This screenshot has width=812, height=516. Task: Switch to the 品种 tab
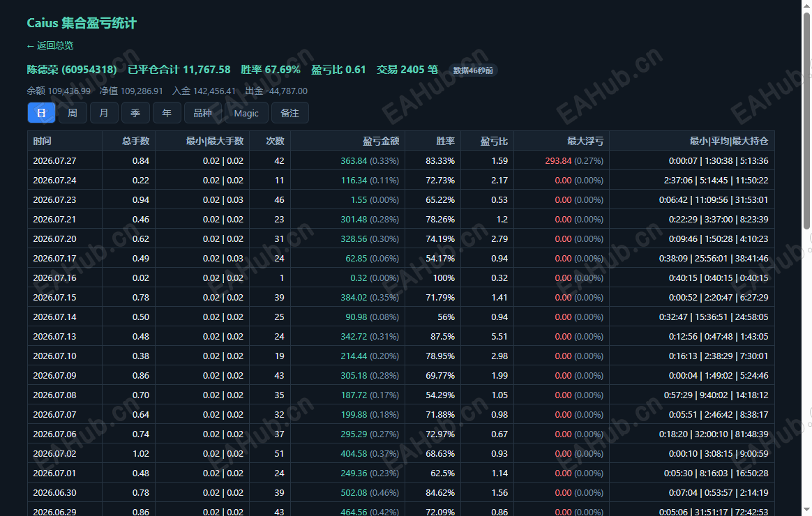(x=202, y=113)
